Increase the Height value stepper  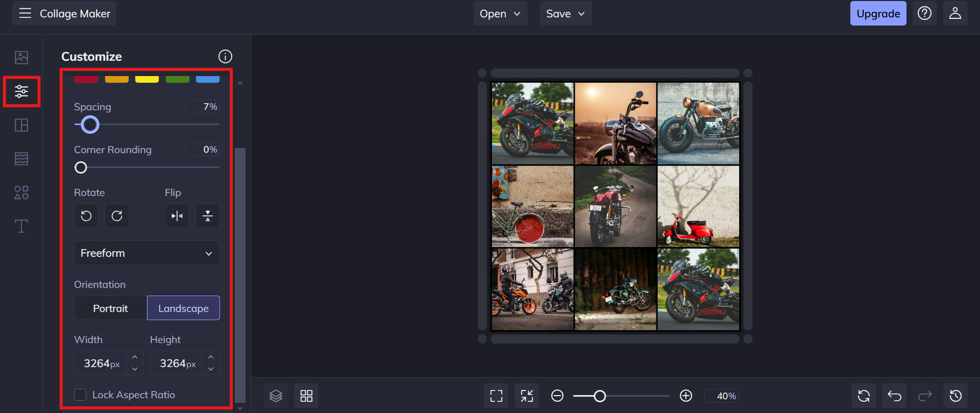pos(211,357)
